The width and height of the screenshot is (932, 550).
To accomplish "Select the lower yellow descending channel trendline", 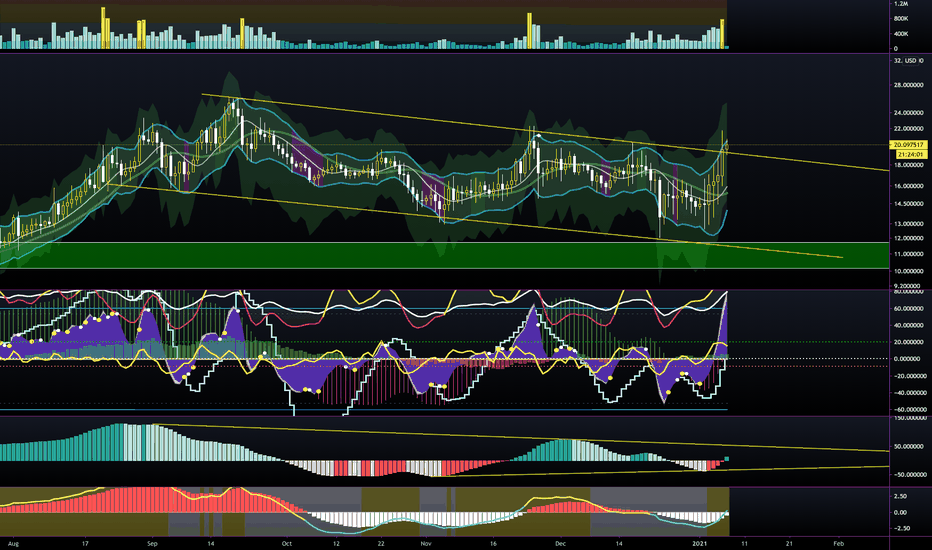I will click(x=476, y=221).
